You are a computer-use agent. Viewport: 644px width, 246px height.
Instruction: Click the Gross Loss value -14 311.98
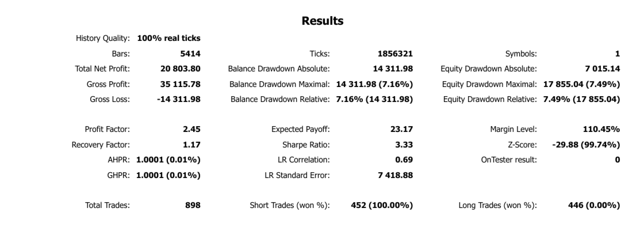tap(179, 99)
